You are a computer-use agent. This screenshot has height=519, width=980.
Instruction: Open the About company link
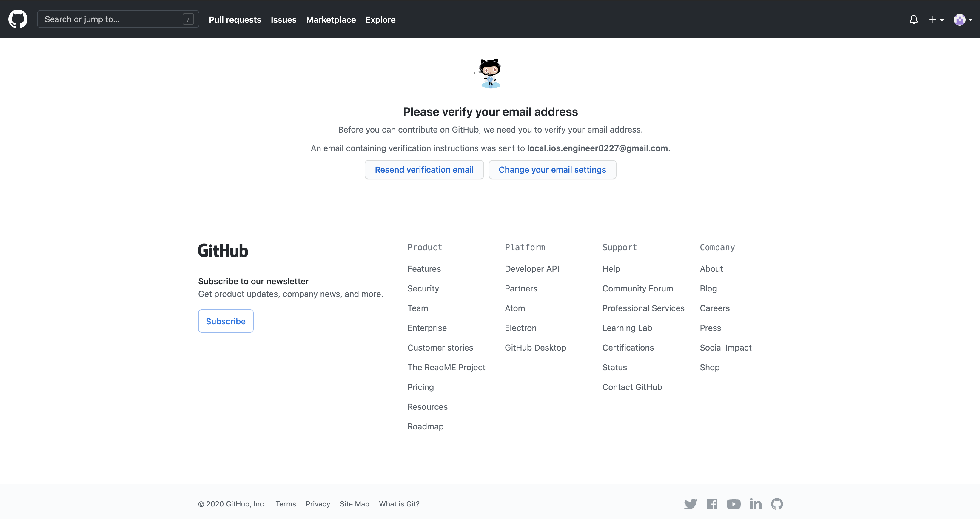711,269
